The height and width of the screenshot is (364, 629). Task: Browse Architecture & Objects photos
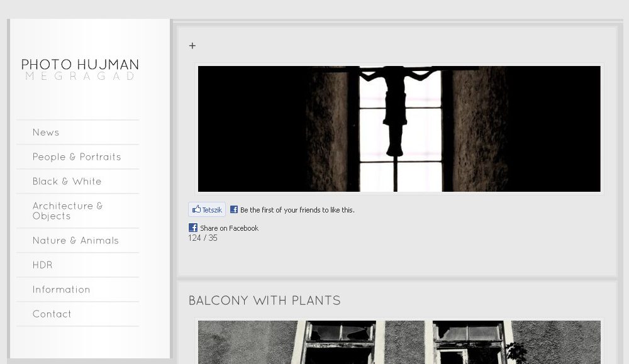click(67, 211)
